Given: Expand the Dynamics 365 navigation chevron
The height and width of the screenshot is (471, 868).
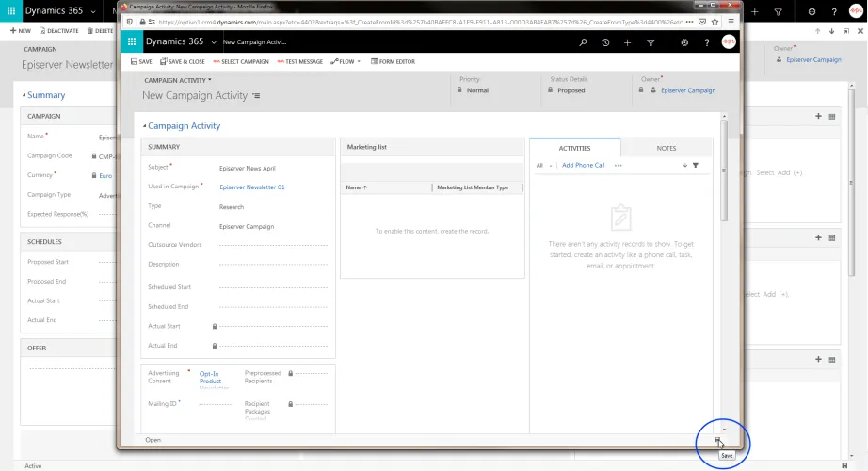Looking at the screenshot, I should 214,42.
